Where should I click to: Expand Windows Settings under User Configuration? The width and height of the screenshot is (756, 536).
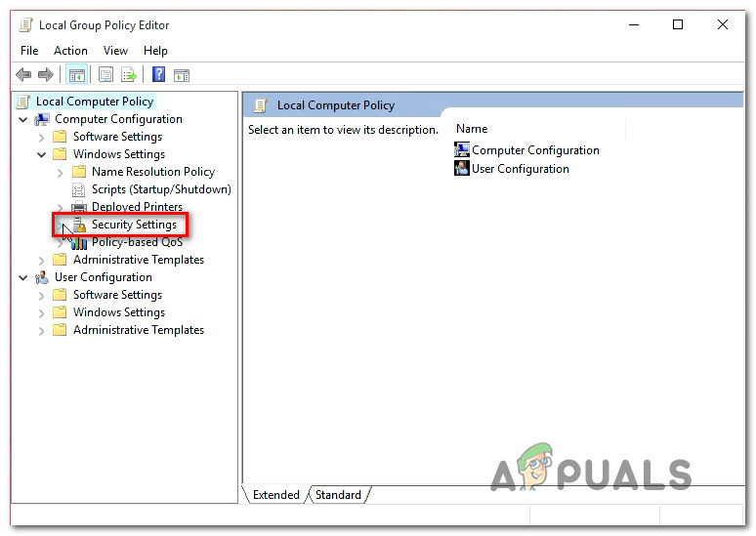[x=41, y=313]
